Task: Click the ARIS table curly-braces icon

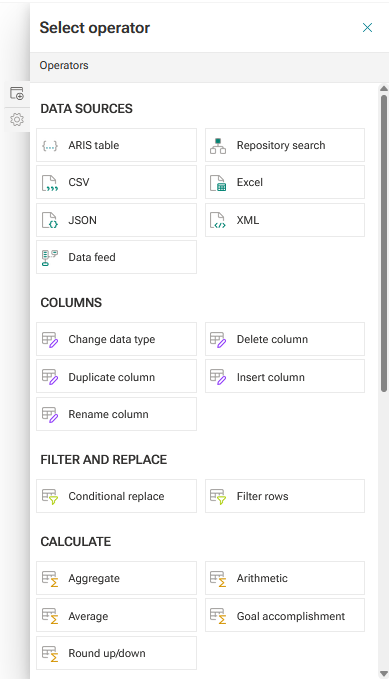Action: [x=50, y=146]
